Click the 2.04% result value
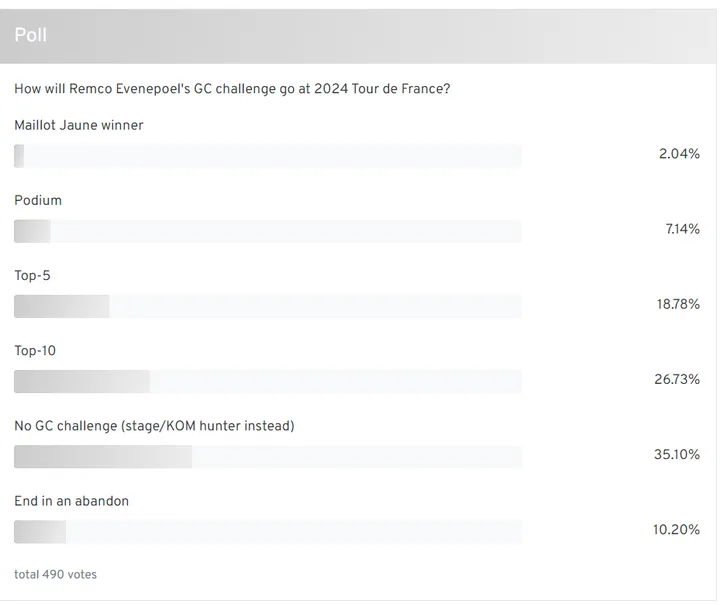 coord(679,154)
